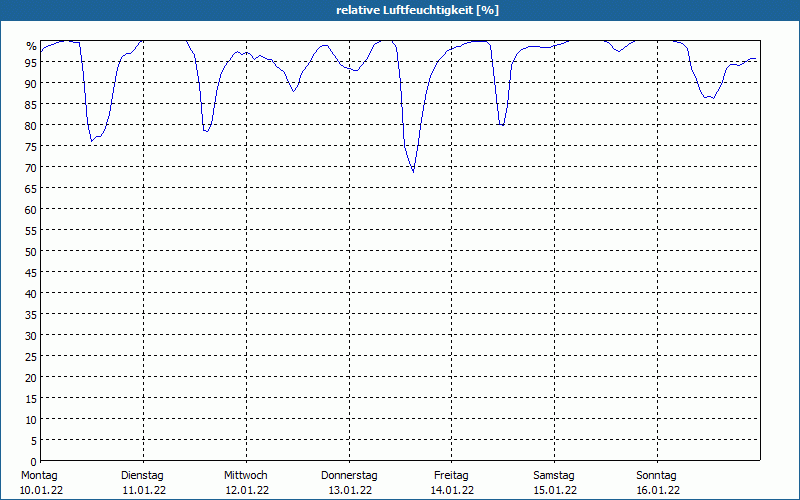Select the 'Freitag' day label
The height and width of the screenshot is (500, 800).
451,475
